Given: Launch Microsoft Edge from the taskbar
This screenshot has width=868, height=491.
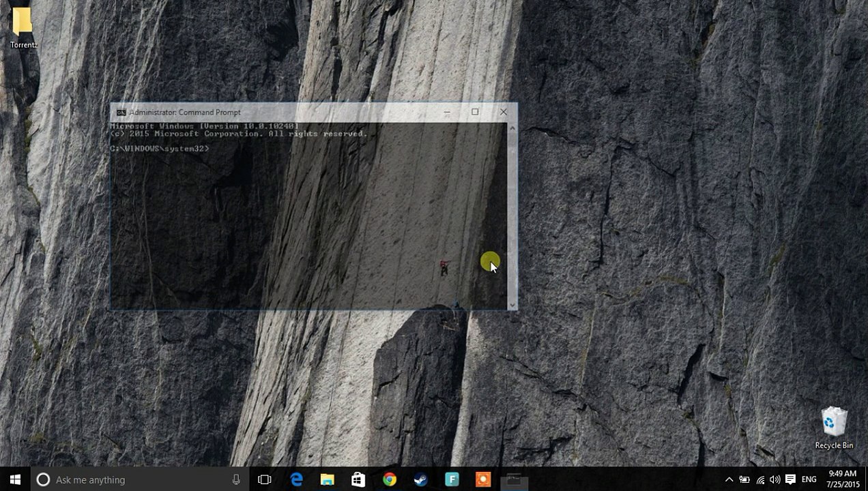Looking at the screenshot, I should click(296, 479).
